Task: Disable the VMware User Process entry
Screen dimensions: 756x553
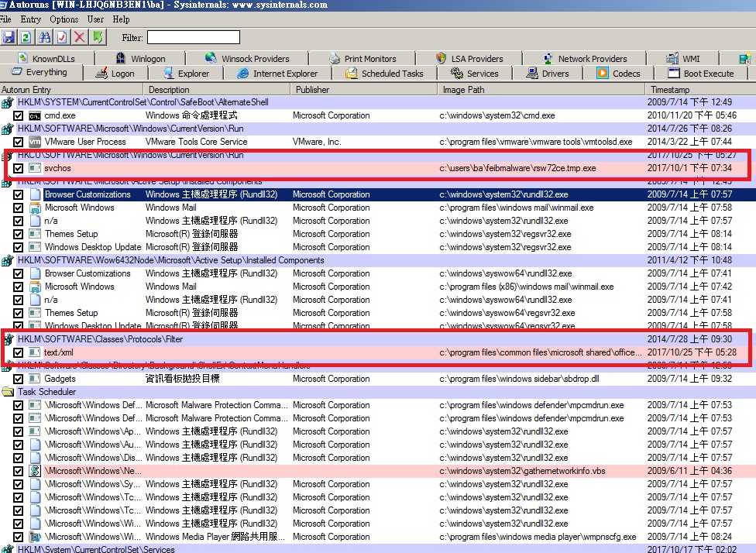Action: coord(19,142)
